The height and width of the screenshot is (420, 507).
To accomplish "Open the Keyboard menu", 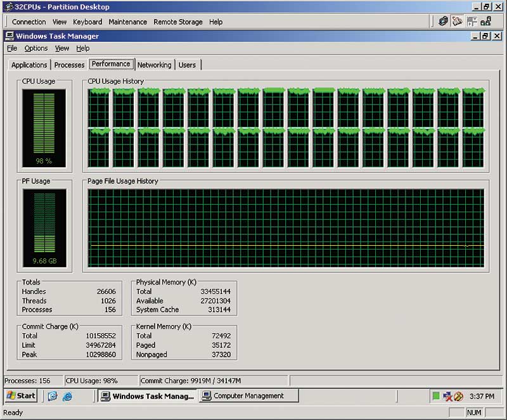I will pyautogui.click(x=87, y=22).
